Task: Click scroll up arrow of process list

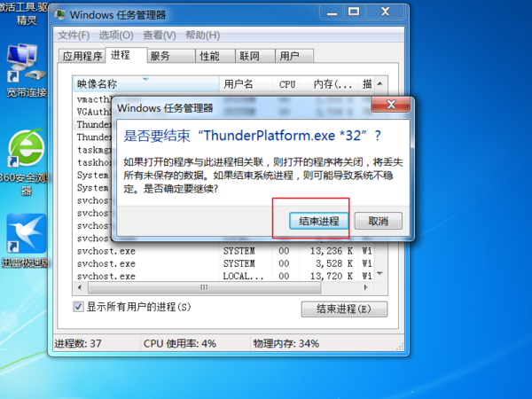Action: coord(380,83)
